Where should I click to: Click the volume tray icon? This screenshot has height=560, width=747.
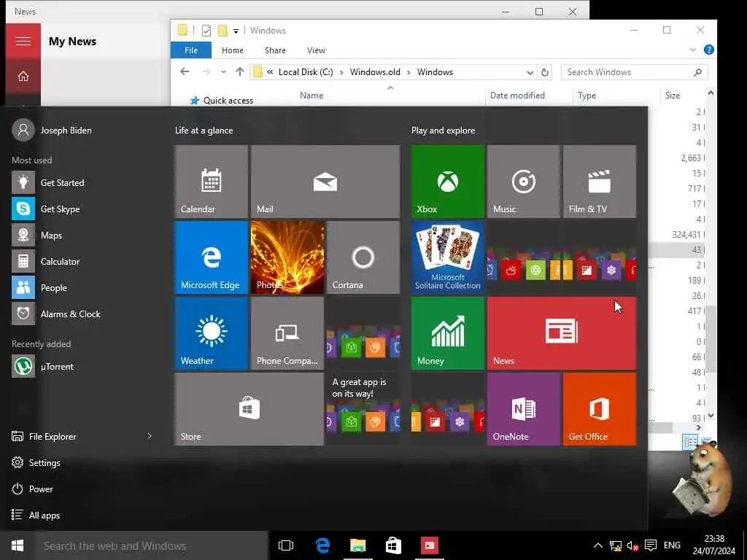[x=632, y=545]
